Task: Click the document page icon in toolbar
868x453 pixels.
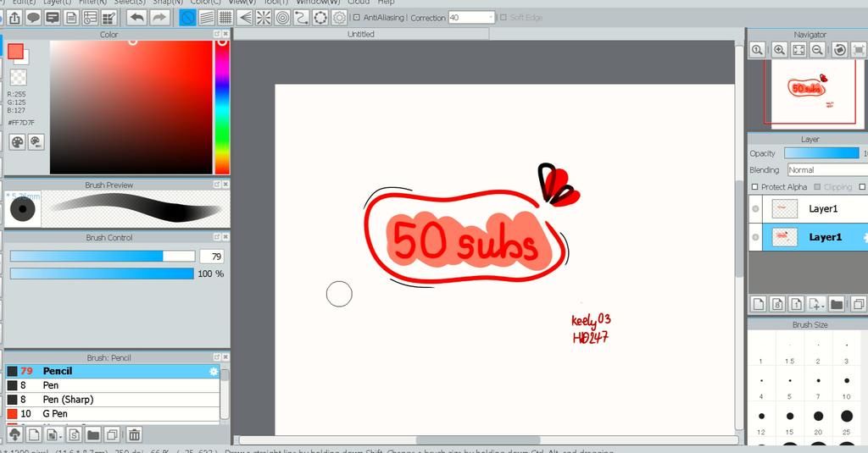Action: point(71,18)
